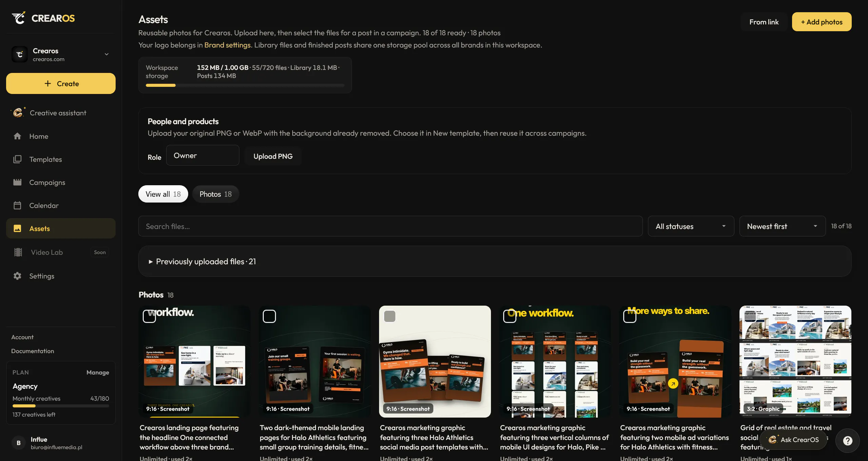
Task: Click the Video Lab film strip icon
Action: [18, 252]
